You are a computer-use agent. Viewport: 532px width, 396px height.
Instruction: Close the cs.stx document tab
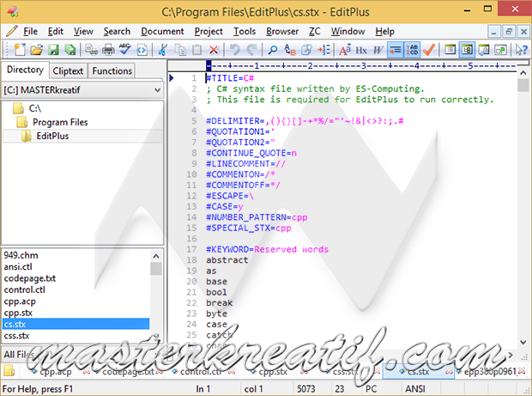(x=449, y=371)
